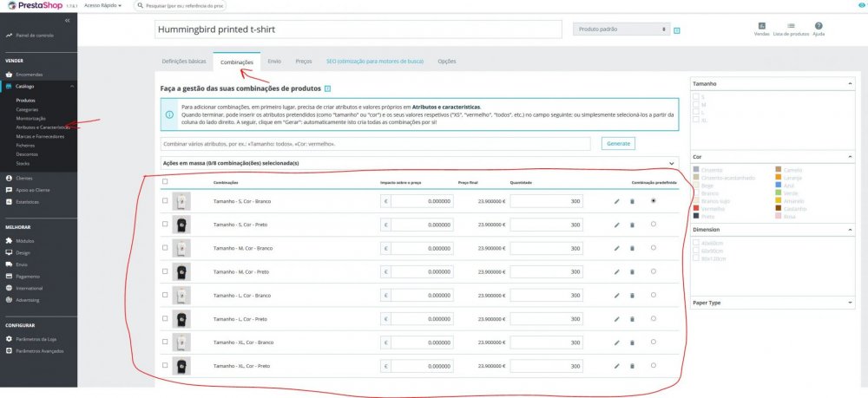Collapse the Tamanho attribute panel
Screen dimensions: 868x398
[x=851, y=84]
